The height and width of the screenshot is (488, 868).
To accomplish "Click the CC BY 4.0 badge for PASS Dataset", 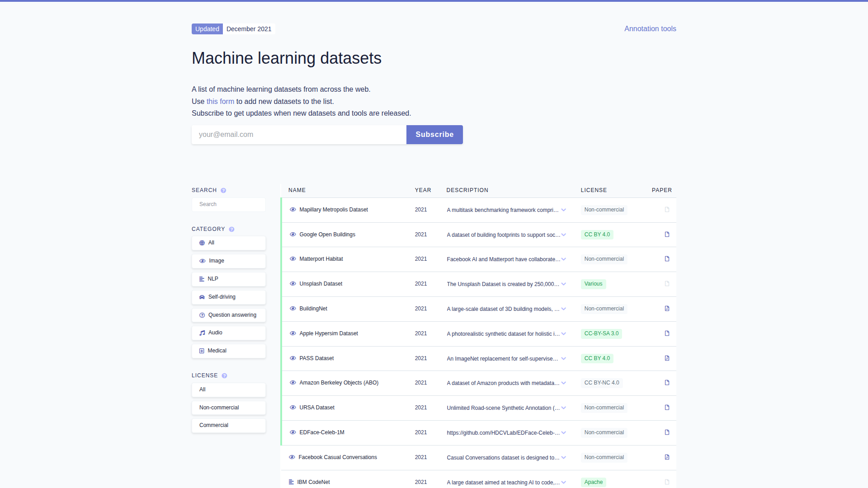I will click(x=597, y=358).
